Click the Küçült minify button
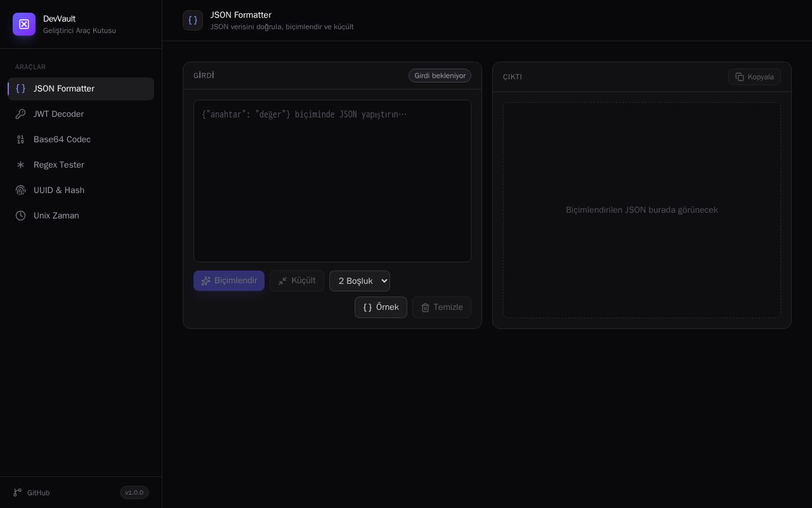Screen dimensions: 812x508 tap(297, 281)
